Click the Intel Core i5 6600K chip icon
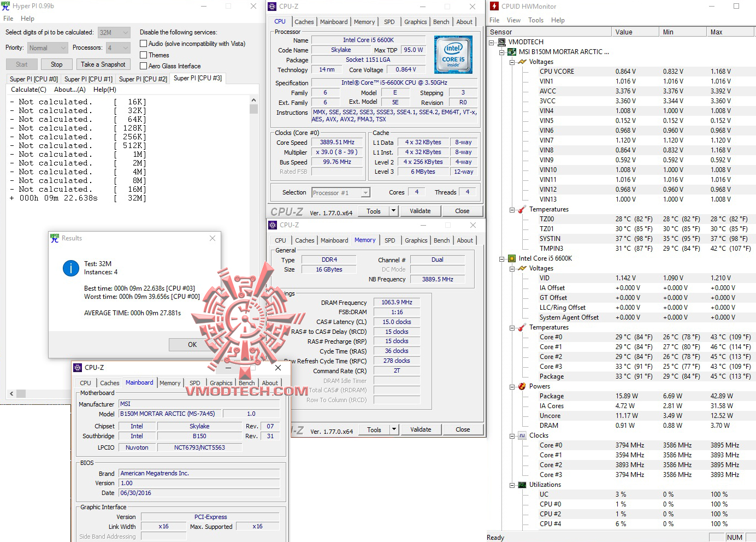The height and width of the screenshot is (542, 756). [512, 258]
